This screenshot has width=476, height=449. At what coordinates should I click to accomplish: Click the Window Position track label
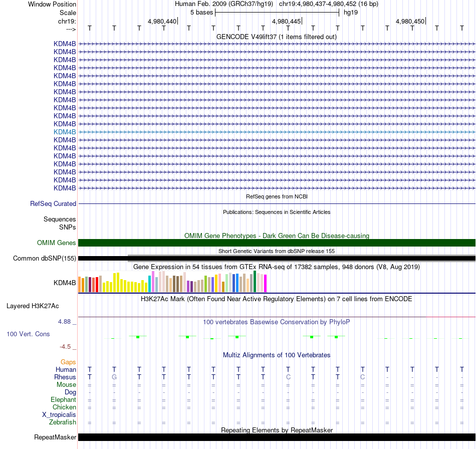(52, 4)
